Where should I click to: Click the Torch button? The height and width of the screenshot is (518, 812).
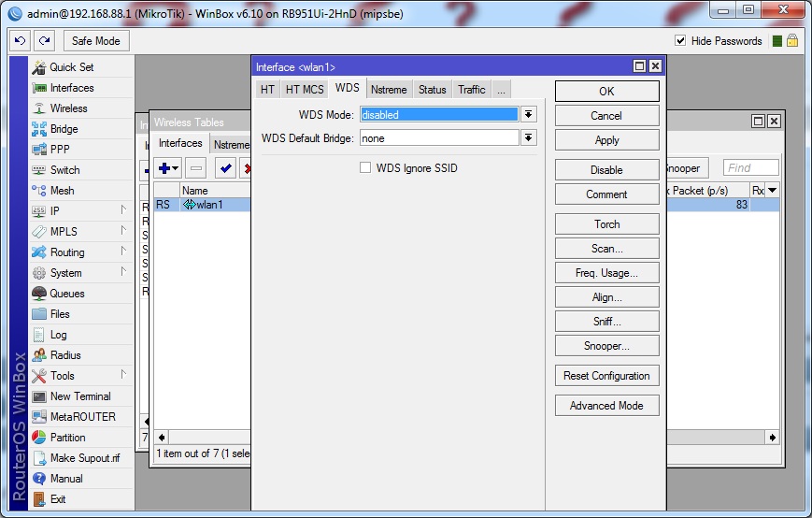607,224
